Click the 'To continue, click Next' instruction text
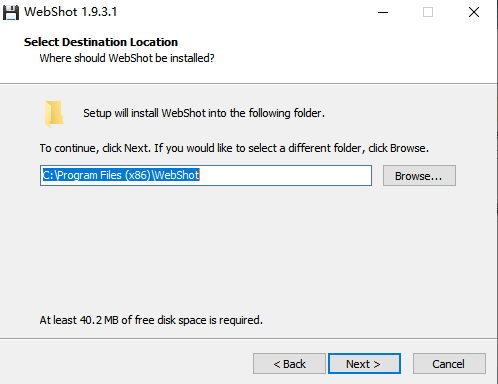498x384 pixels. (234, 148)
